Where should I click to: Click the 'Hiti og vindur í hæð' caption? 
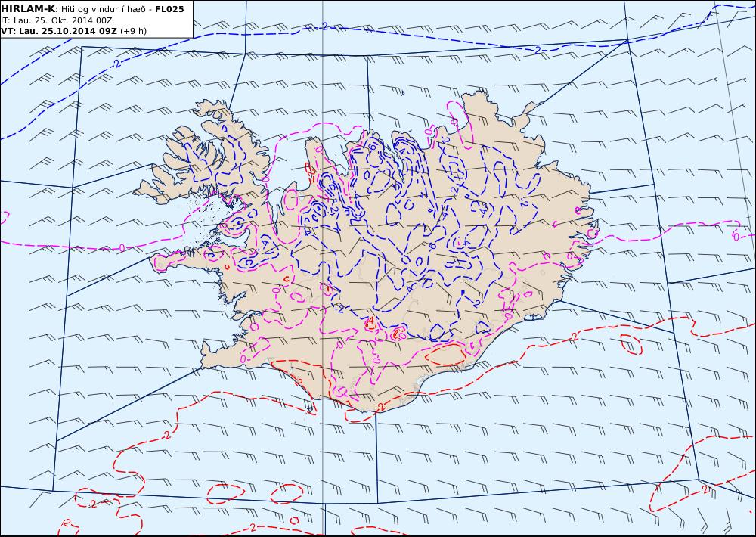click(104, 9)
